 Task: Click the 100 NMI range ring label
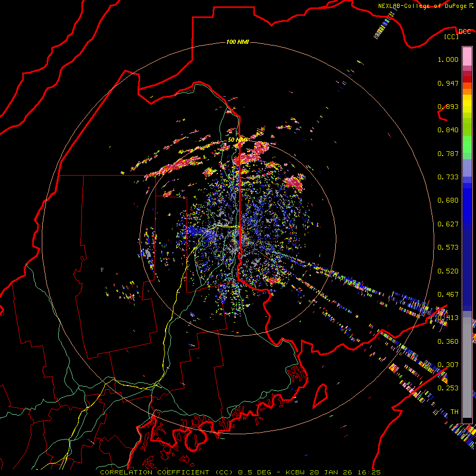tap(237, 42)
